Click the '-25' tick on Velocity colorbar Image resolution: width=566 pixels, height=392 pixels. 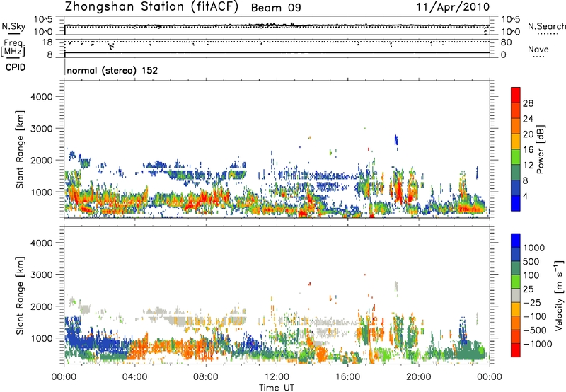tap(533, 303)
